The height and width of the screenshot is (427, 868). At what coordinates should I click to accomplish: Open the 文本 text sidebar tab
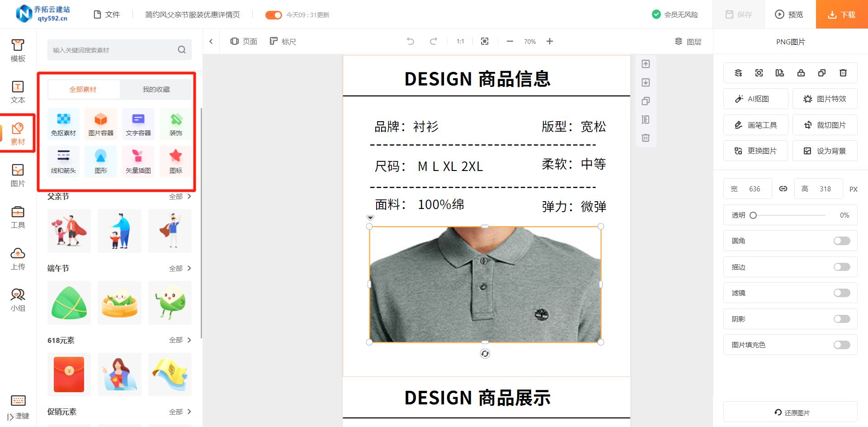click(x=18, y=92)
